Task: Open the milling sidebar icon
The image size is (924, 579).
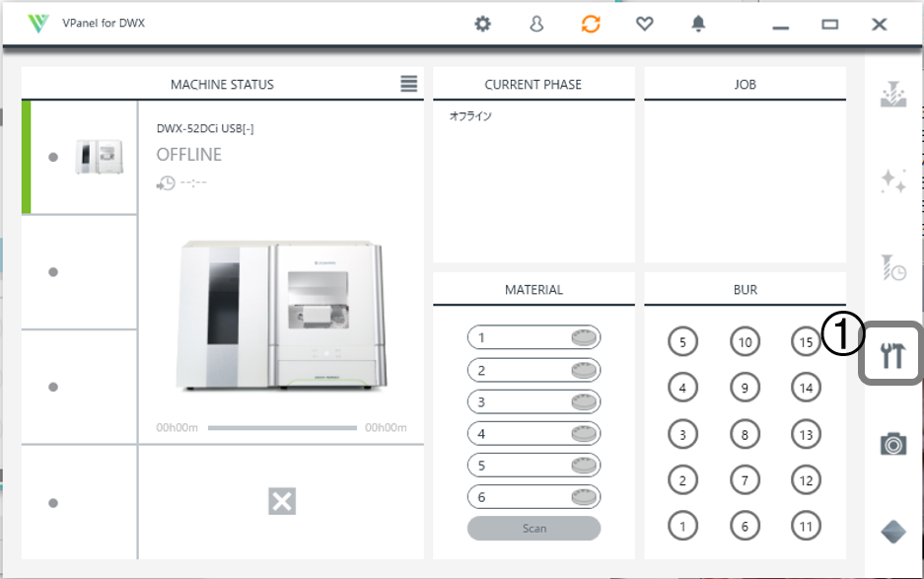Action: pos(893,95)
